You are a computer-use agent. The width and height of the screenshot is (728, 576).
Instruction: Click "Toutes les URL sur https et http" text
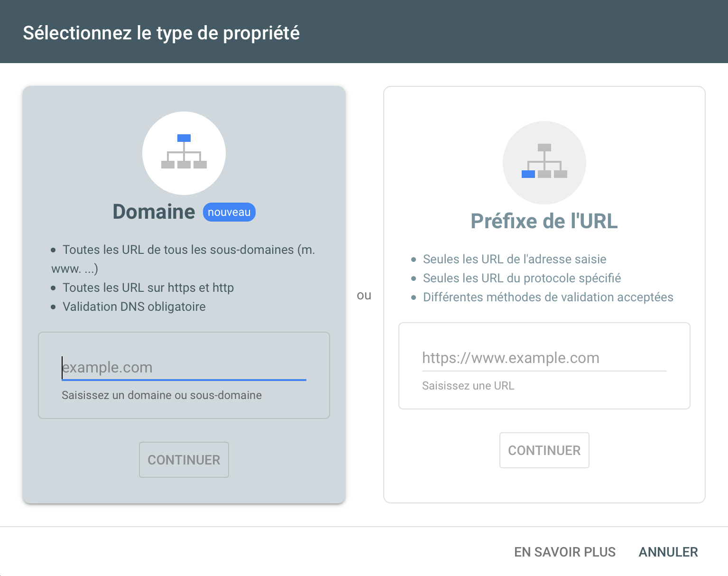pos(148,288)
